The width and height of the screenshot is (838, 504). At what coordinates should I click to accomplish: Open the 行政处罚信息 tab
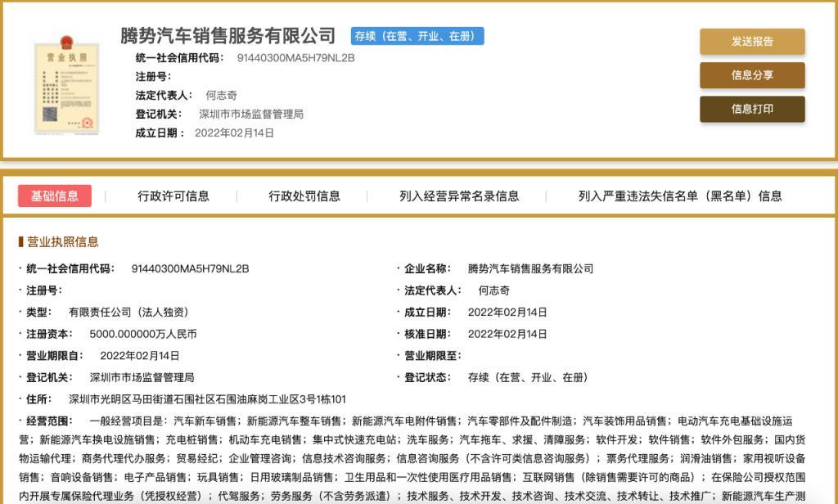pyautogui.click(x=304, y=196)
